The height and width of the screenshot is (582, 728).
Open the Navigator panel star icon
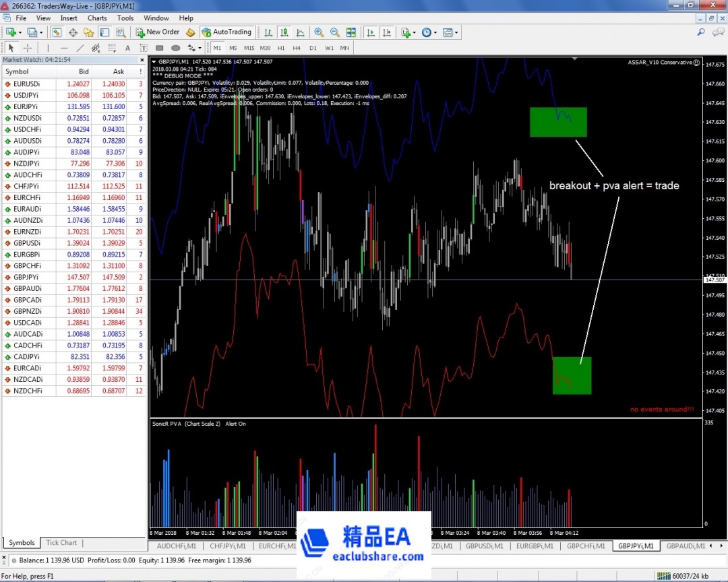point(89,32)
